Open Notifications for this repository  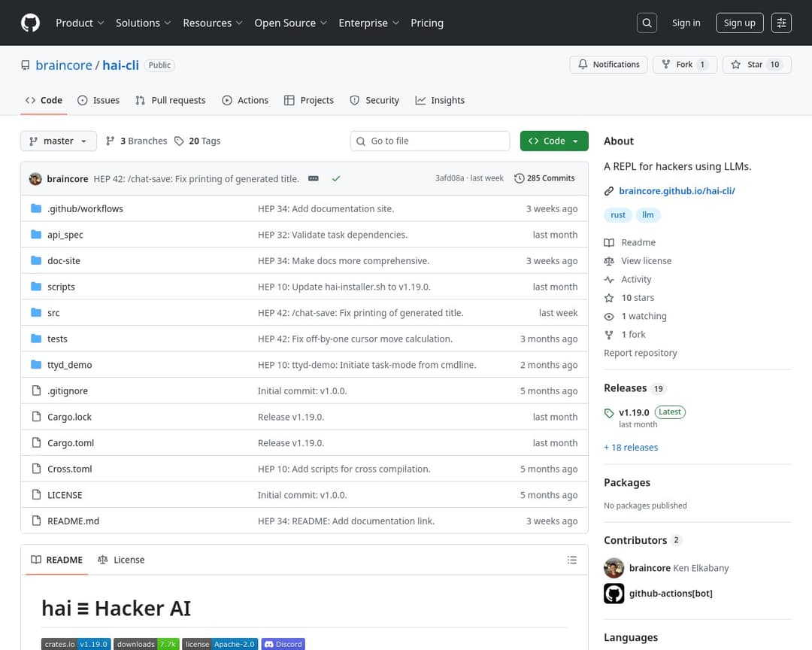(608, 65)
